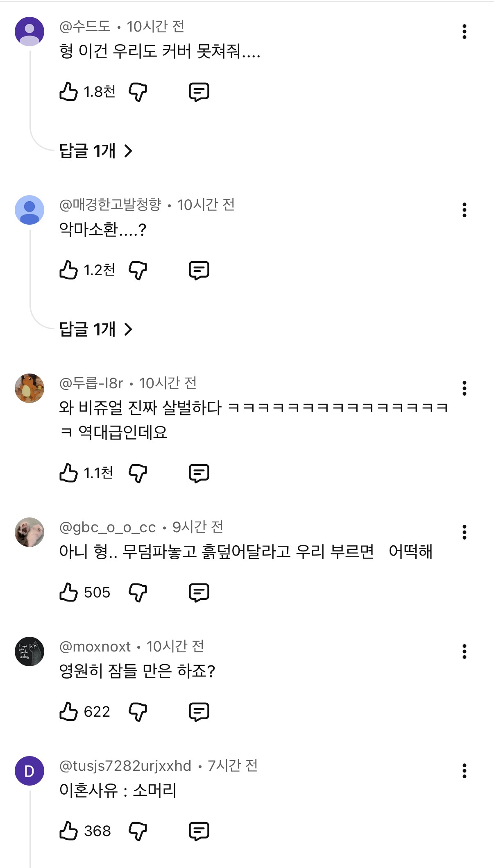Image resolution: width=494 pixels, height=868 pixels.
Task: Dislike the comment by @두릅-l8r
Action: coord(138,473)
